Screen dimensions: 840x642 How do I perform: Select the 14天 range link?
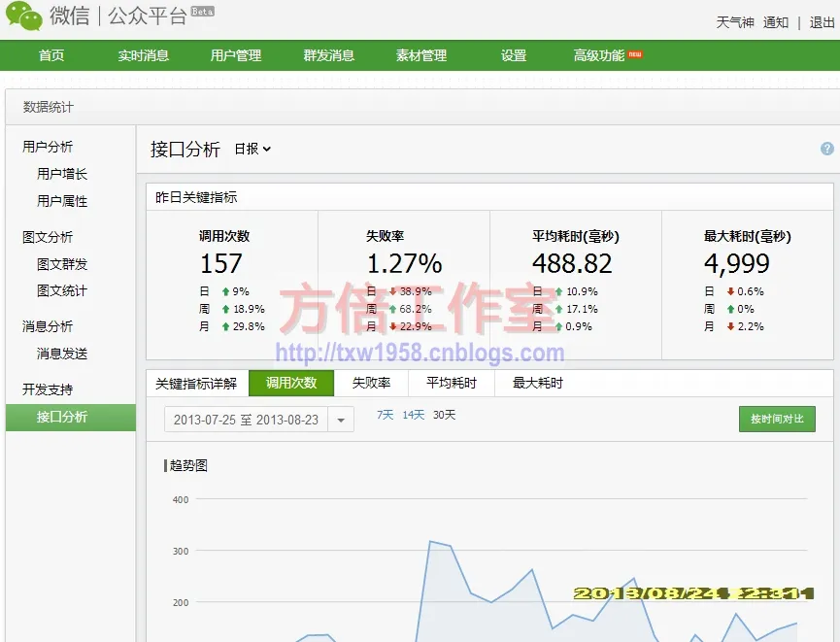(x=414, y=415)
